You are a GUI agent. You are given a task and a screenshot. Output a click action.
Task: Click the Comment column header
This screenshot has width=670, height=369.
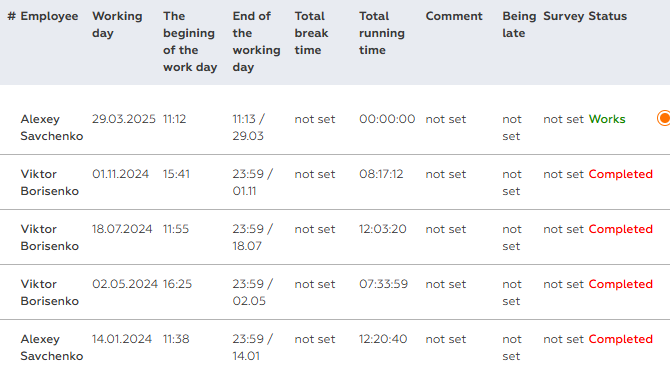[x=454, y=16]
